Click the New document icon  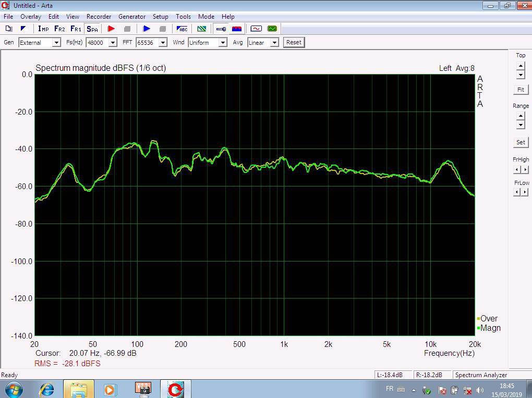click(x=9, y=29)
